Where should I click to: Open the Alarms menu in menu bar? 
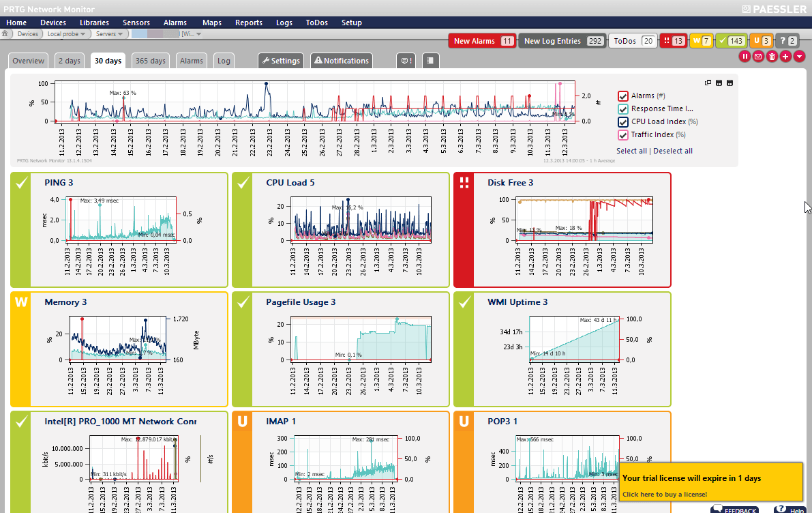click(175, 23)
